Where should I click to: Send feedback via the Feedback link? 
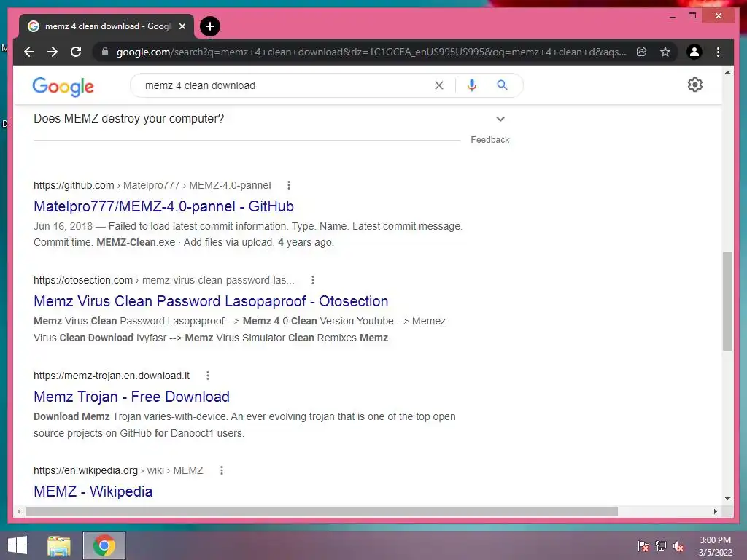[489, 140]
